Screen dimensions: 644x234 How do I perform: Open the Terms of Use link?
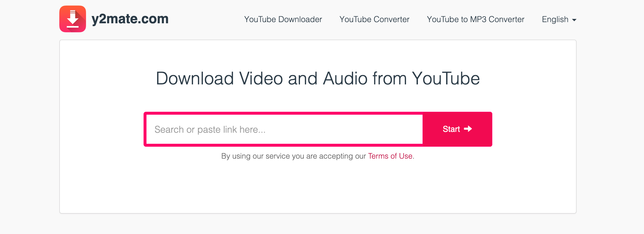tap(390, 156)
